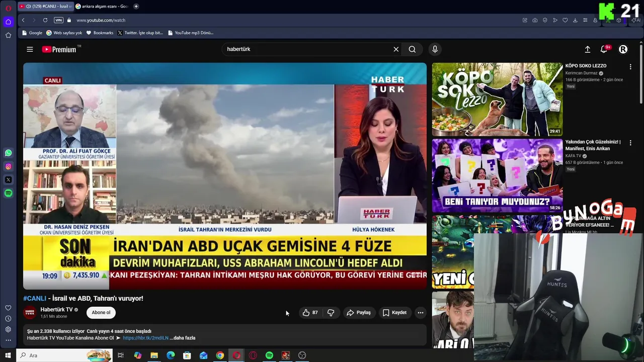Click the address bar URL

tap(101, 20)
